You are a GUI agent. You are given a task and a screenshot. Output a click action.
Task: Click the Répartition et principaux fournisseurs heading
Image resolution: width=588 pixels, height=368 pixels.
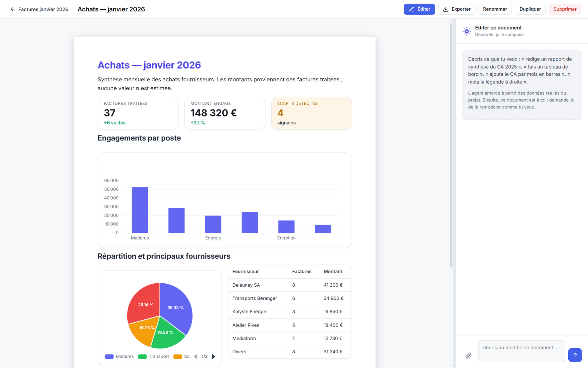(164, 256)
